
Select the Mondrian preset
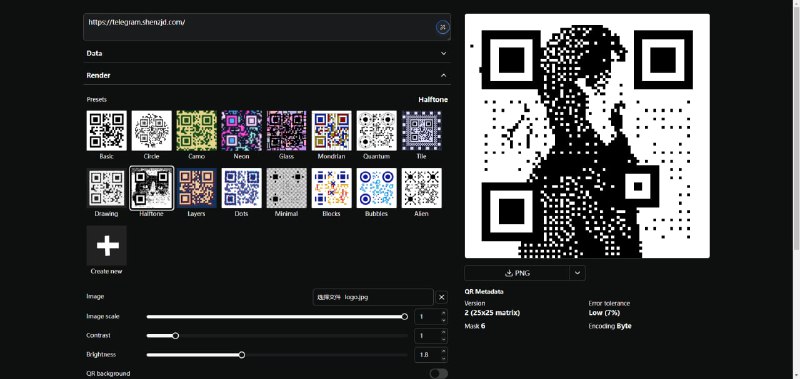pyautogui.click(x=331, y=131)
